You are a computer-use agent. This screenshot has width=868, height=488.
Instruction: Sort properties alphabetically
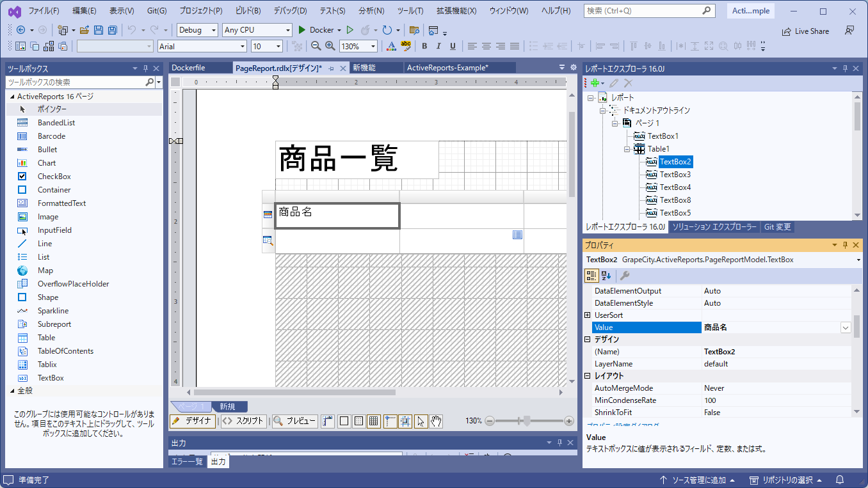coord(606,276)
